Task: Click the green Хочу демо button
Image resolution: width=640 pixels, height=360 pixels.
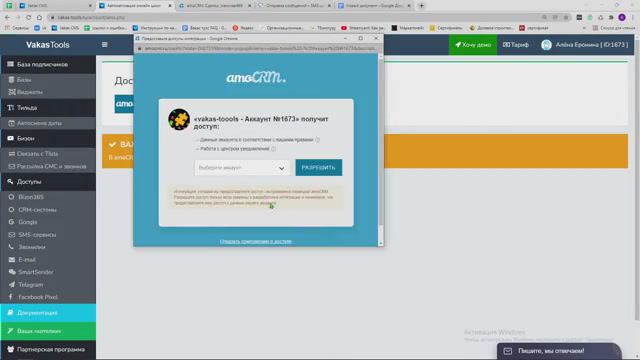Action: pos(473,44)
